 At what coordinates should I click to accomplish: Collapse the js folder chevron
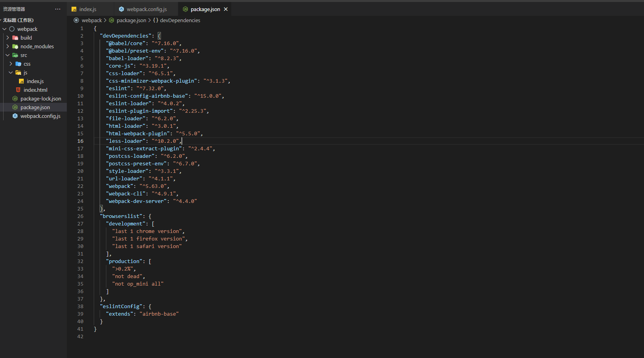coord(11,72)
